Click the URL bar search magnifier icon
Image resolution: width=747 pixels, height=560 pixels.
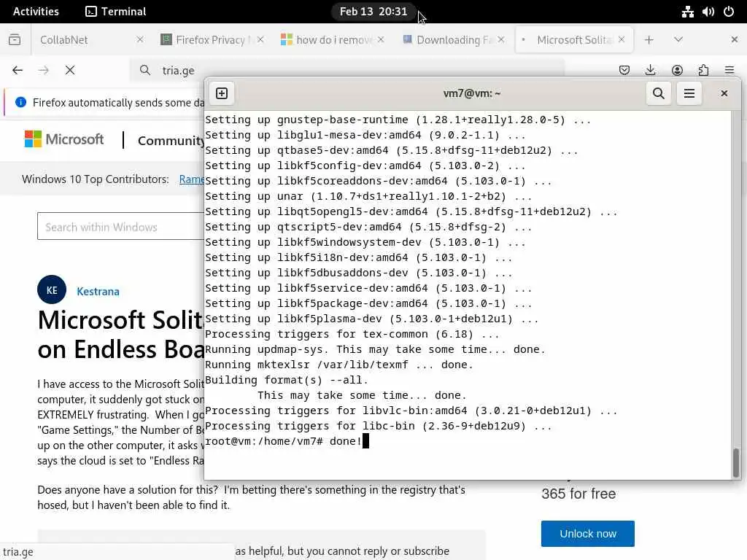pyautogui.click(x=145, y=71)
